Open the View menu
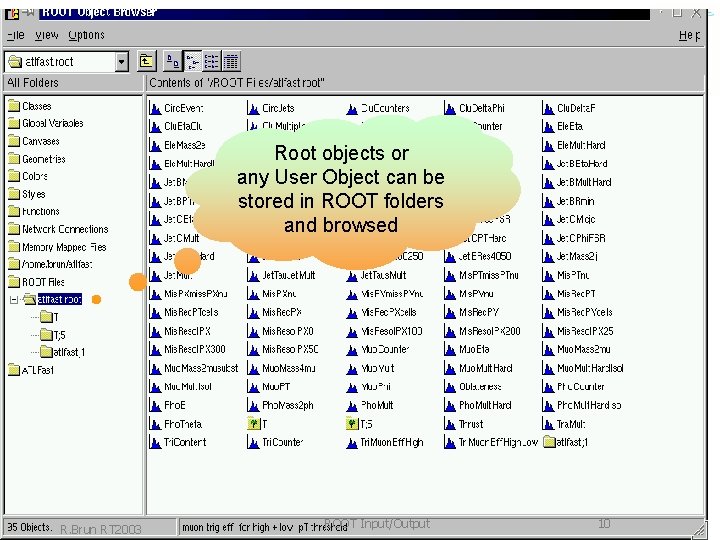The width and height of the screenshot is (720, 540). point(46,35)
